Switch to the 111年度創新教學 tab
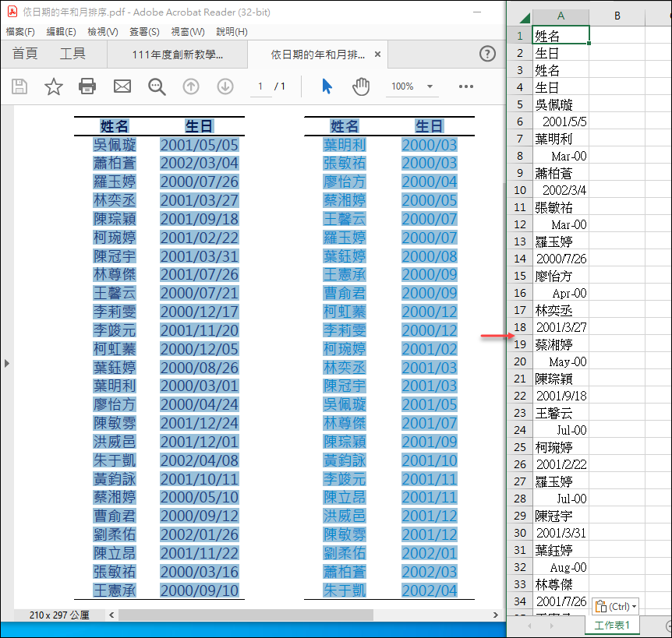The image size is (672, 638). [x=178, y=55]
